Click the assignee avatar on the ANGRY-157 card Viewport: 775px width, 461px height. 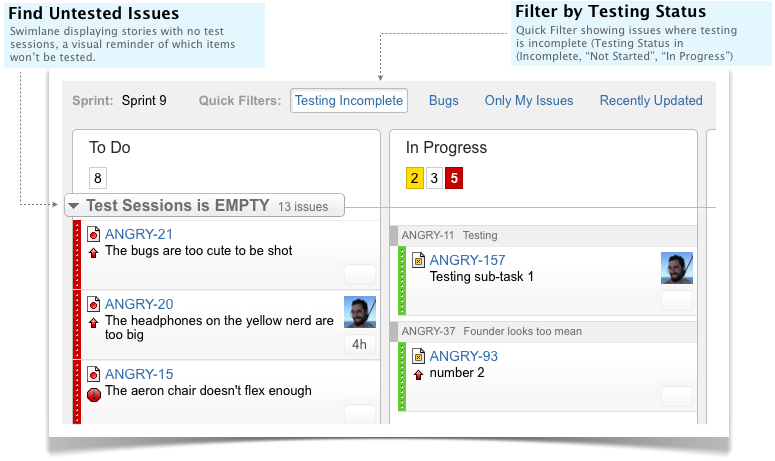coord(677,268)
